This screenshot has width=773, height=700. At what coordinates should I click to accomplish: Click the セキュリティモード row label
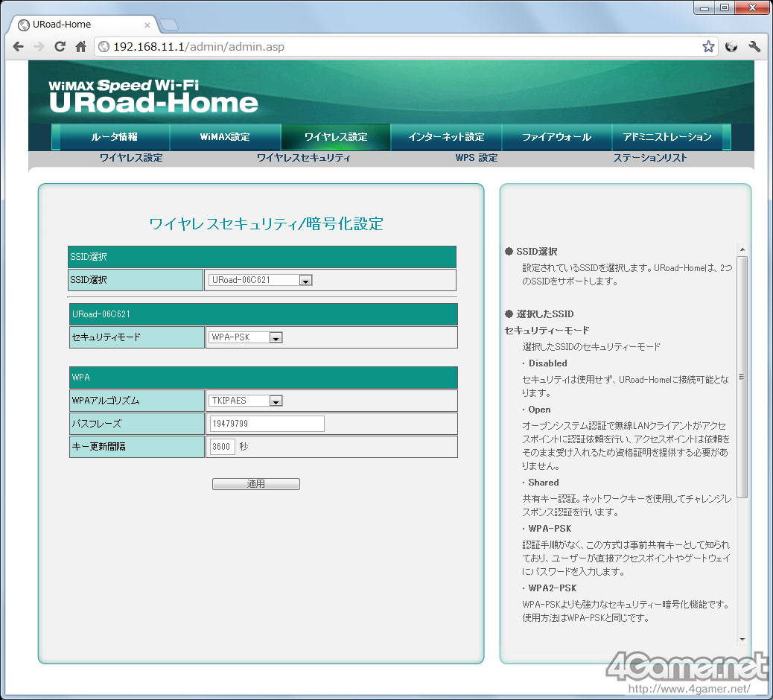[137, 337]
